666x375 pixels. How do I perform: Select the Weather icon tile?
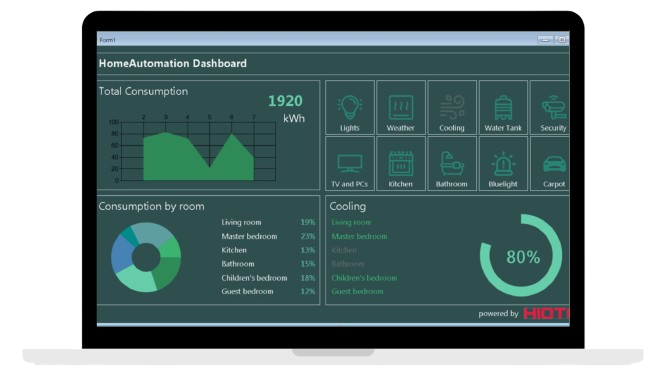pos(401,107)
